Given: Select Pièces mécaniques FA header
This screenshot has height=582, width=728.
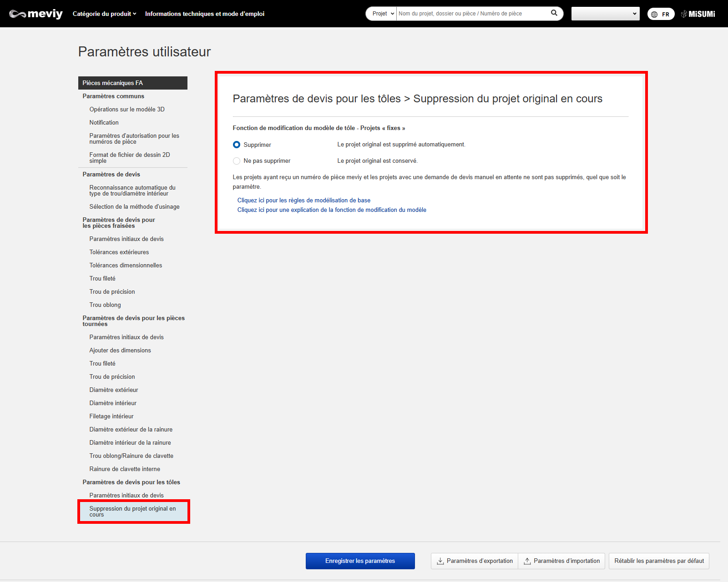Looking at the screenshot, I should tap(132, 83).
